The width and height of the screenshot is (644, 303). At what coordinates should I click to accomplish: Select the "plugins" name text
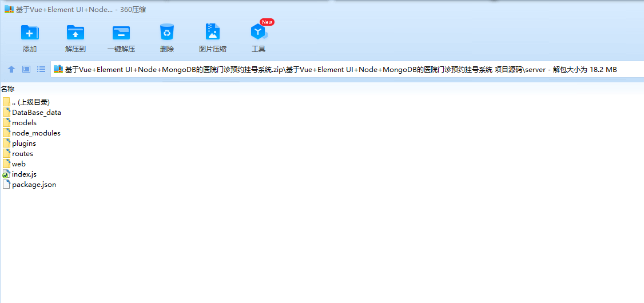coord(24,143)
